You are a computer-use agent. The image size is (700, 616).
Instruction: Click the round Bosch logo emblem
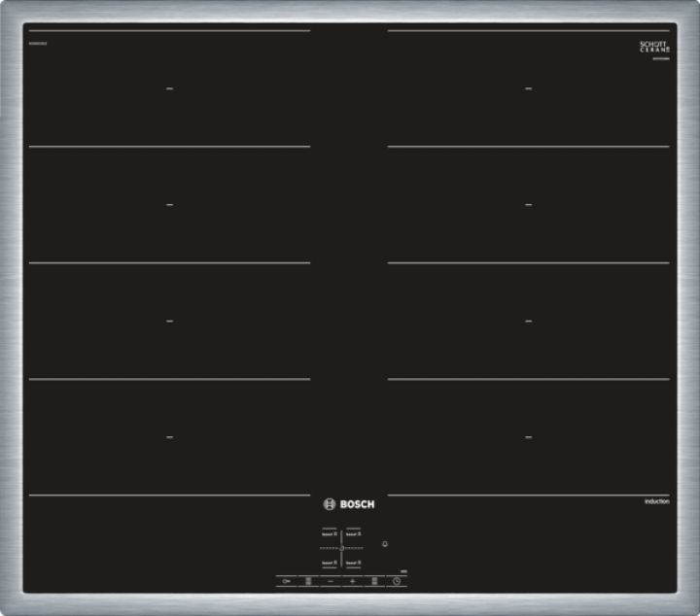(x=329, y=504)
